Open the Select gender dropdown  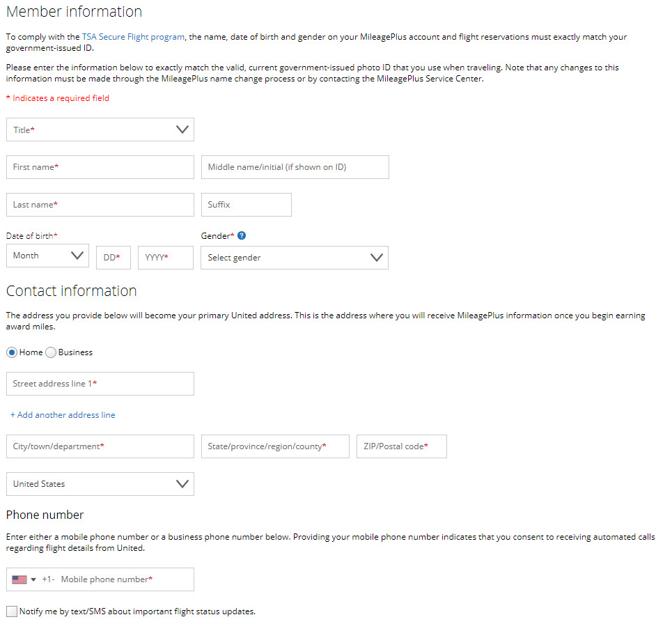pyautogui.click(x=295, y=258)
